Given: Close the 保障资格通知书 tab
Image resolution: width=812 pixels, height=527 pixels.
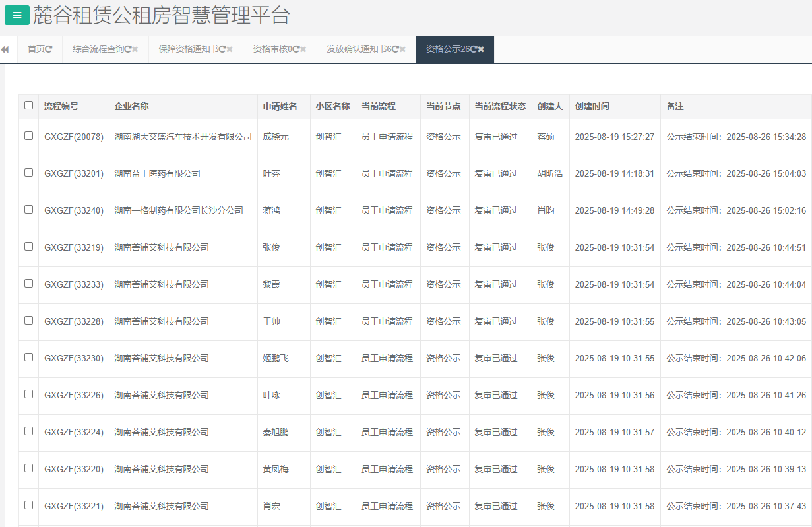Looking at the screenshot, I should click(230, 49).
